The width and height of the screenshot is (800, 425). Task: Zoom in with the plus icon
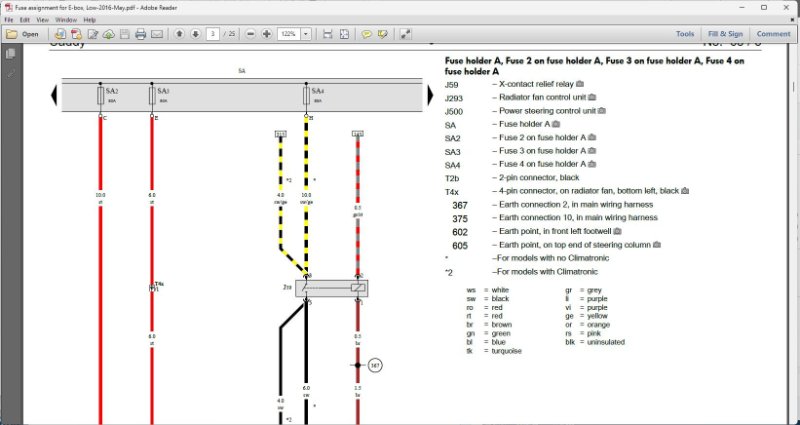[x=266, y=34]
